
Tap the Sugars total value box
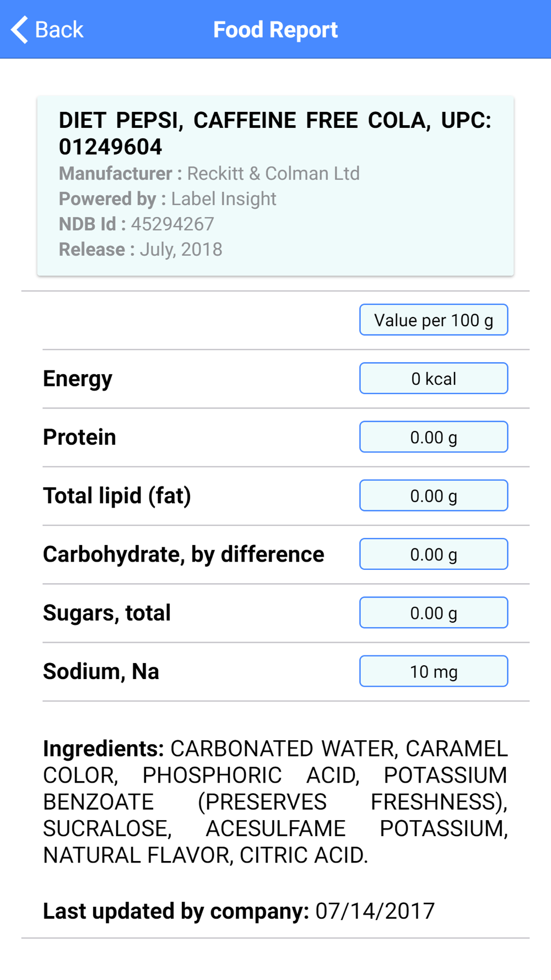(434, 613)
